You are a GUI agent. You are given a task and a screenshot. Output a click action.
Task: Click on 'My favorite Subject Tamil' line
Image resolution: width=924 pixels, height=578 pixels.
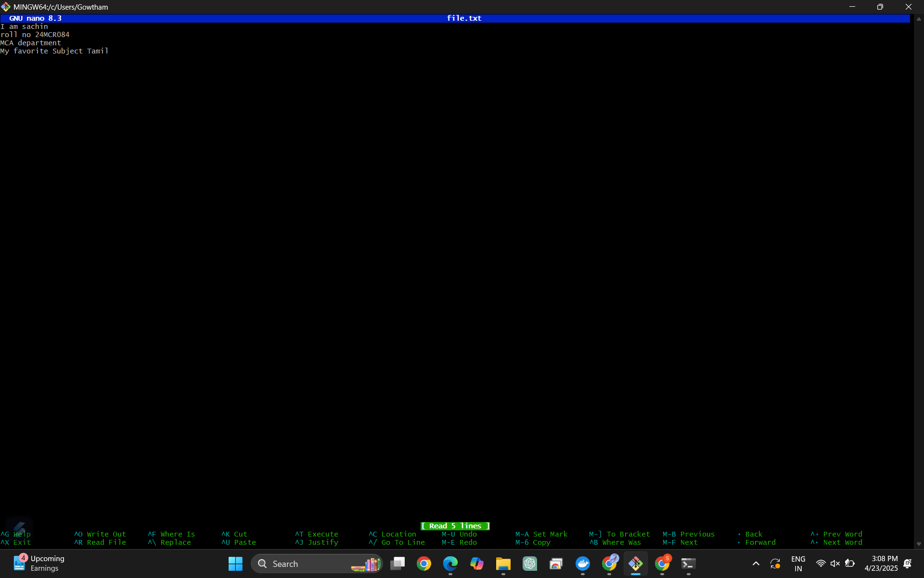54,51
